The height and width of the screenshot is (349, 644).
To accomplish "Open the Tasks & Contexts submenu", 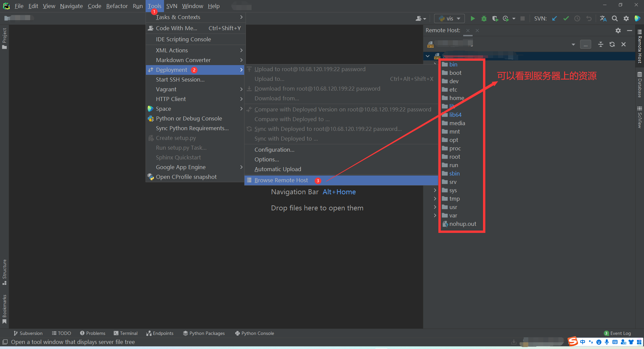I will (196, 17).
